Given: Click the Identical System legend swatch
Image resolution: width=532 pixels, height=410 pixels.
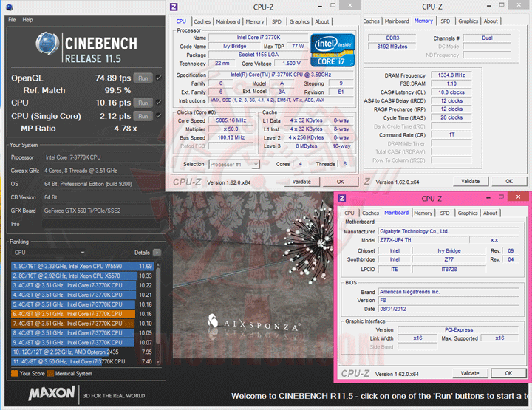Looking at the screenshot, I should pos(50,373).
